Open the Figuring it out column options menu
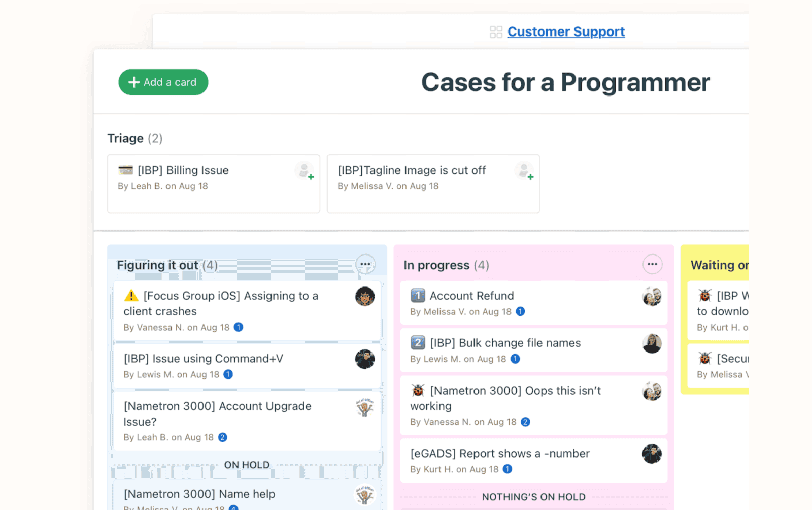 point(366,264)
